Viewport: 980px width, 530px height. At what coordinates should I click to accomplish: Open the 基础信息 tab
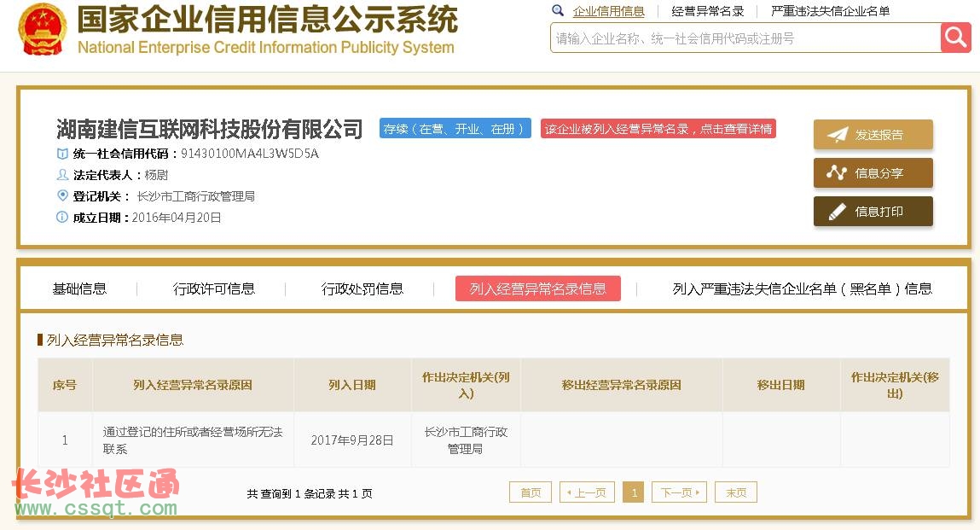point(79,288)
